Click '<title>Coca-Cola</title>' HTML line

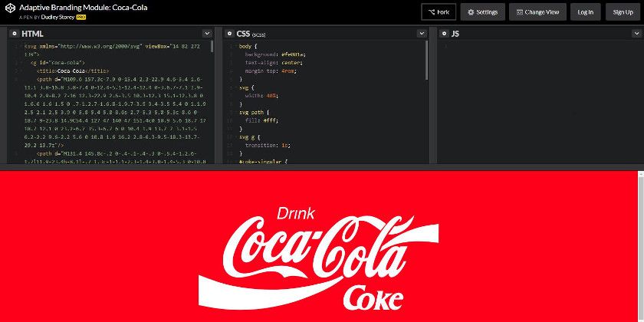click(73, 71)
